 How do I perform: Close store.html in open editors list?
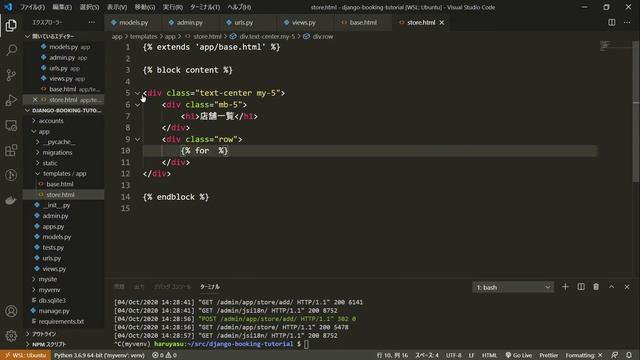35,100
